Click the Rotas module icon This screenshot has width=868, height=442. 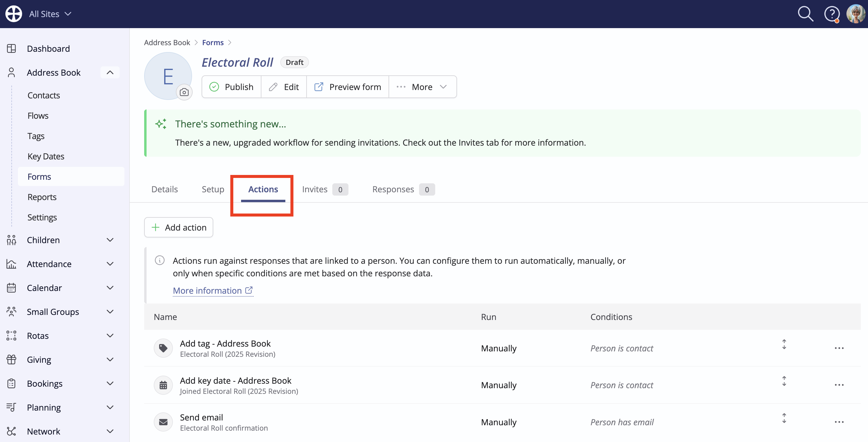[11, 336]
